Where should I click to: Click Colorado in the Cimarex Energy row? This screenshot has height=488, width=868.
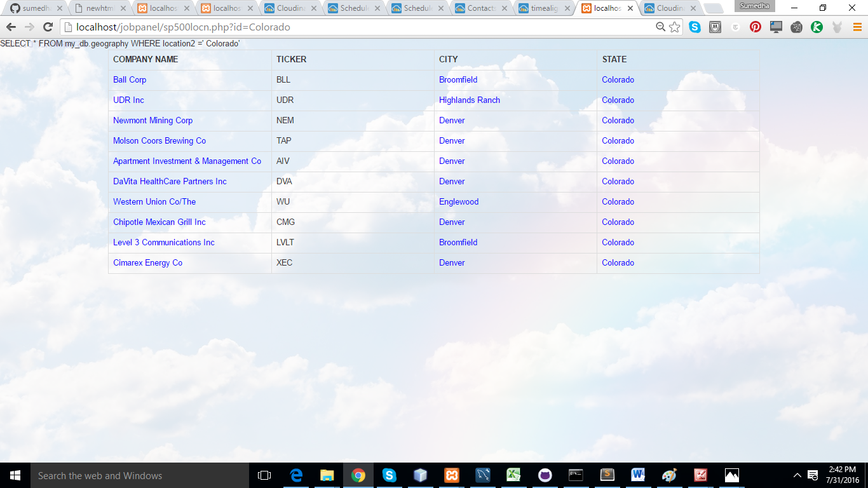pyautogui.click(x=618, y=262)
